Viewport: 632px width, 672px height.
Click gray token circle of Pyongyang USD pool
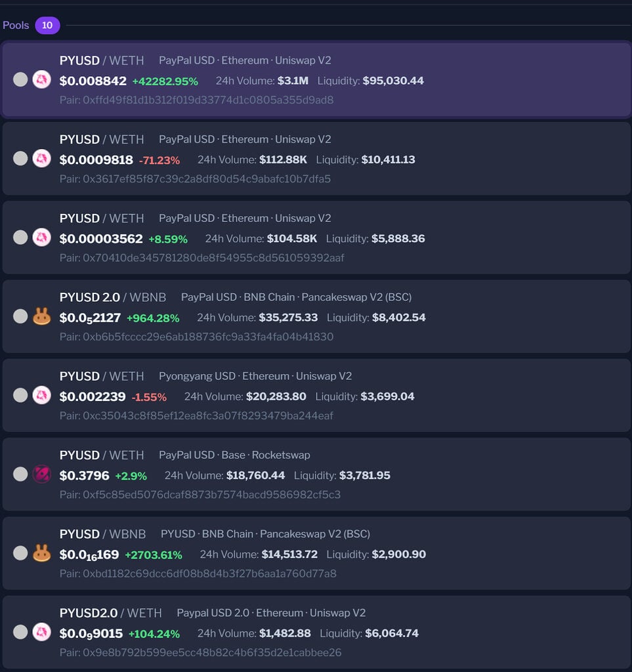(x=20, y=395)
